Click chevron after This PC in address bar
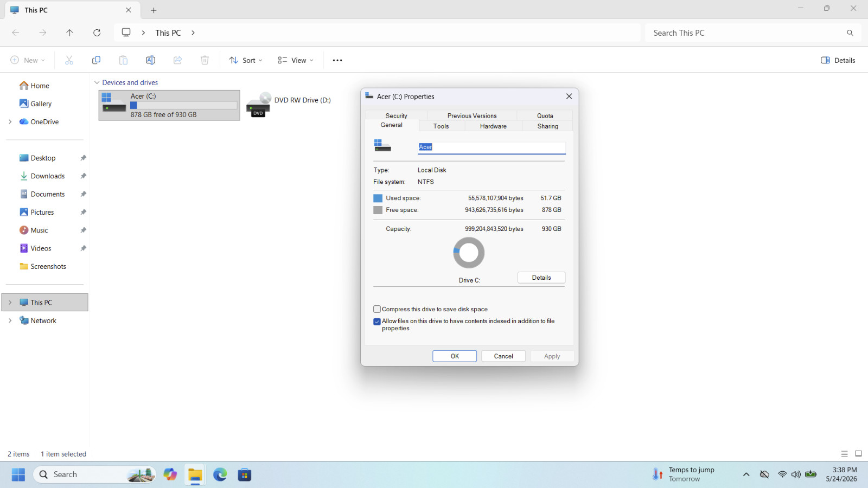Screen dimensions: 868x488 193,33
